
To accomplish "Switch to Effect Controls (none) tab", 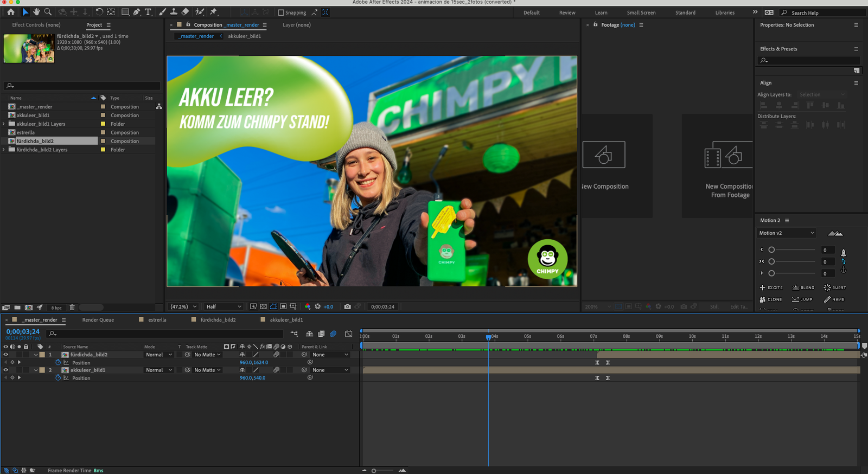I will pos(36,25).
